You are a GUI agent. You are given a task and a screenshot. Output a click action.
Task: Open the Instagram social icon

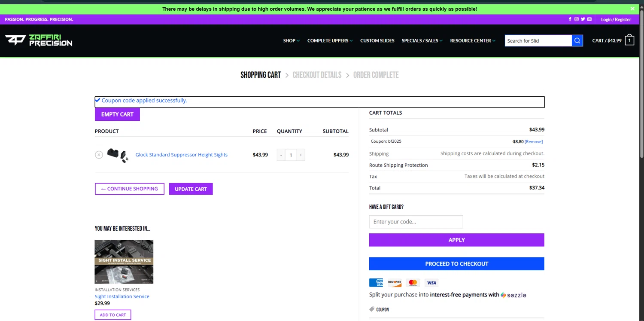577,19
